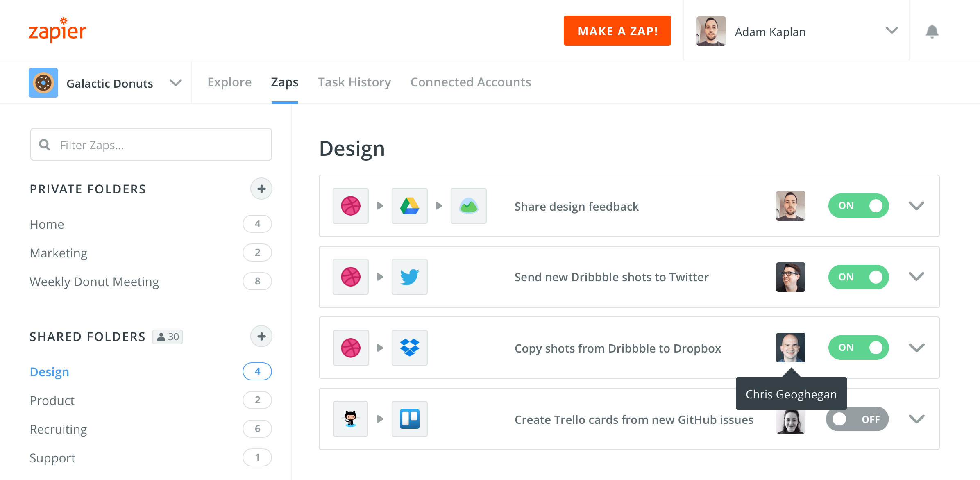Click Chris Geoghegan's avatar on Dropbox zap
This screenshot has width=980, height=480.
click(x=791, y=348)
